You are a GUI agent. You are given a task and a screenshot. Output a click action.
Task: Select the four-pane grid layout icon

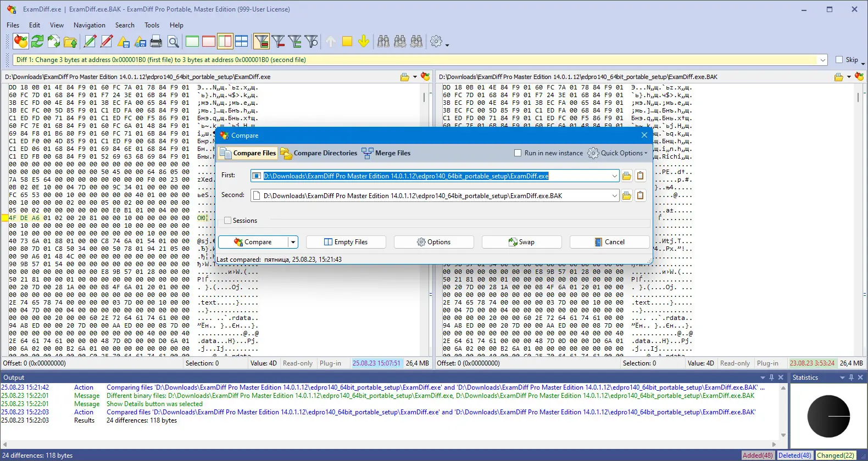click(242, 41)
